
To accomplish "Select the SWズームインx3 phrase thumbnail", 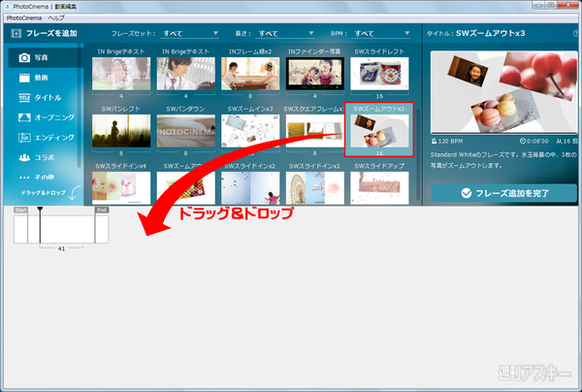I will pyautogui.click(x=250, y=131).
